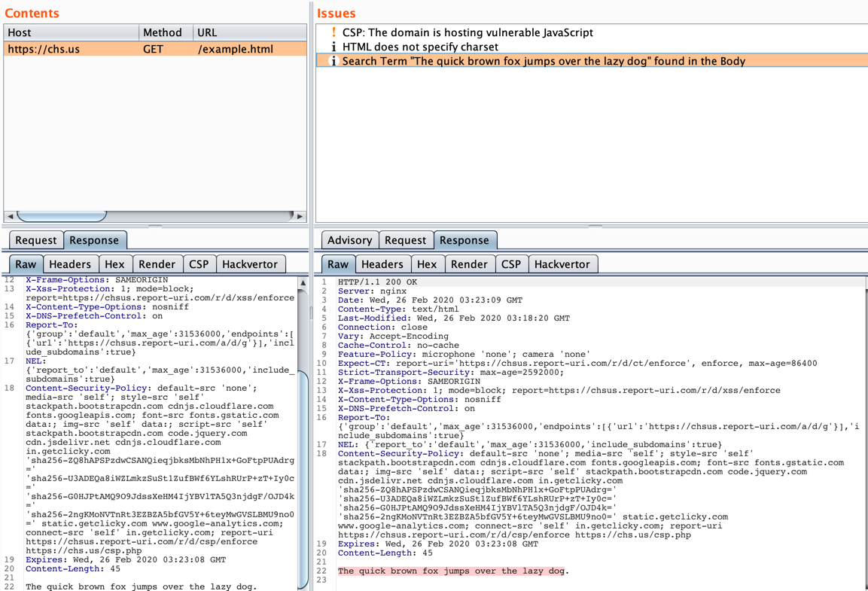Switch to the Request tab beside Advisory
The image size is (868, 591).
pyautogui.click(x=405, y=240)
